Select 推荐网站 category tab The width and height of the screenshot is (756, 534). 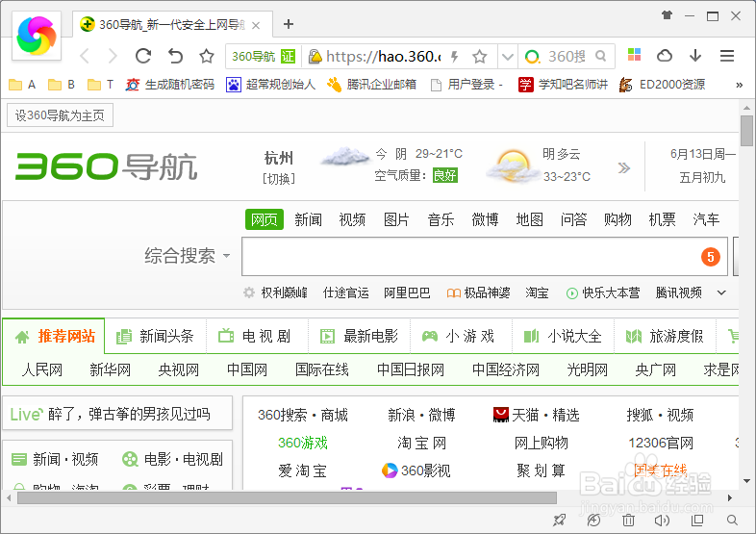pyautogui.click(x=54, y=336)
